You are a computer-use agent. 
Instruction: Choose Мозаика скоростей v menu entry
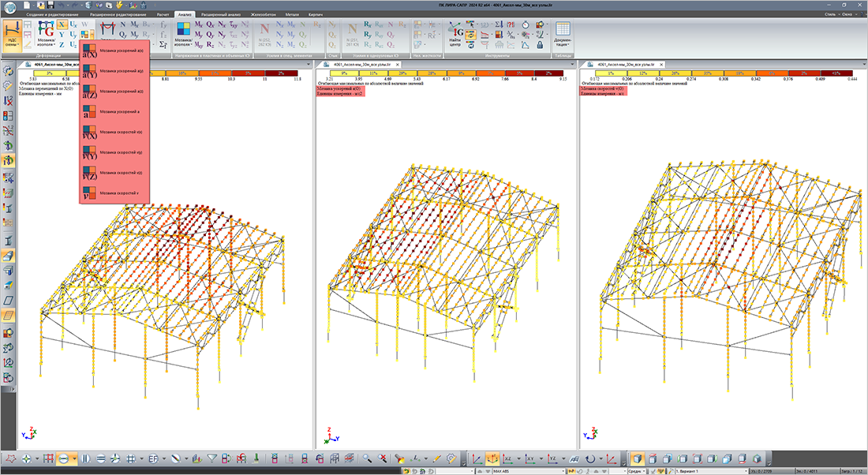coord(114,193)
